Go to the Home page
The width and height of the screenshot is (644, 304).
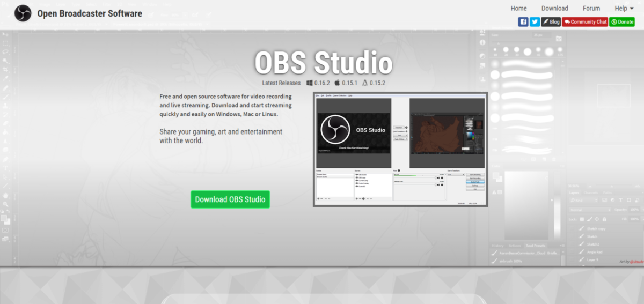point(518,8)
